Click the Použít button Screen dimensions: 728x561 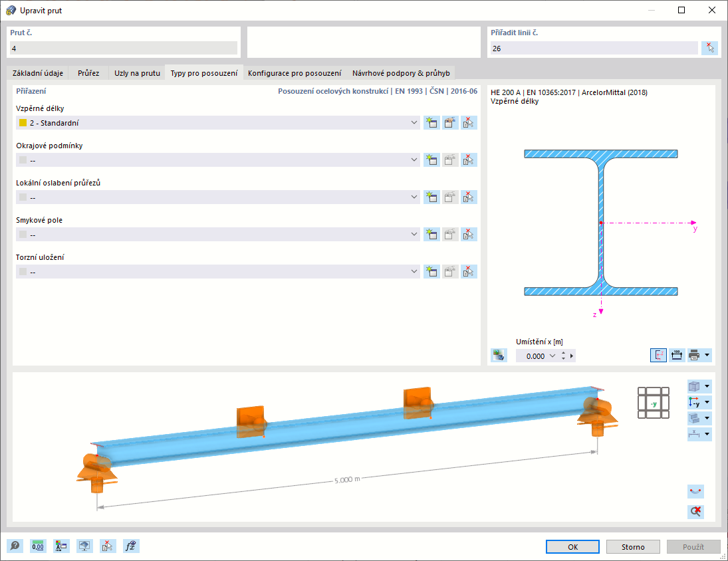[x=693, y=546]
